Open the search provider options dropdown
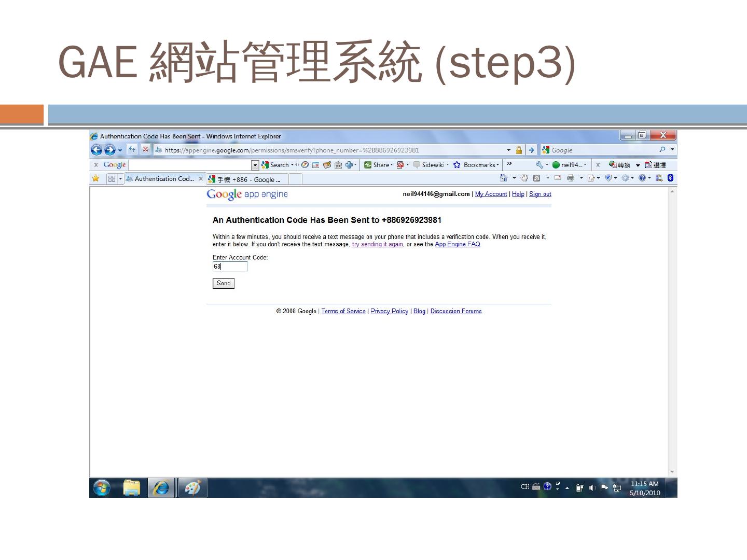 tap(673, 150)
